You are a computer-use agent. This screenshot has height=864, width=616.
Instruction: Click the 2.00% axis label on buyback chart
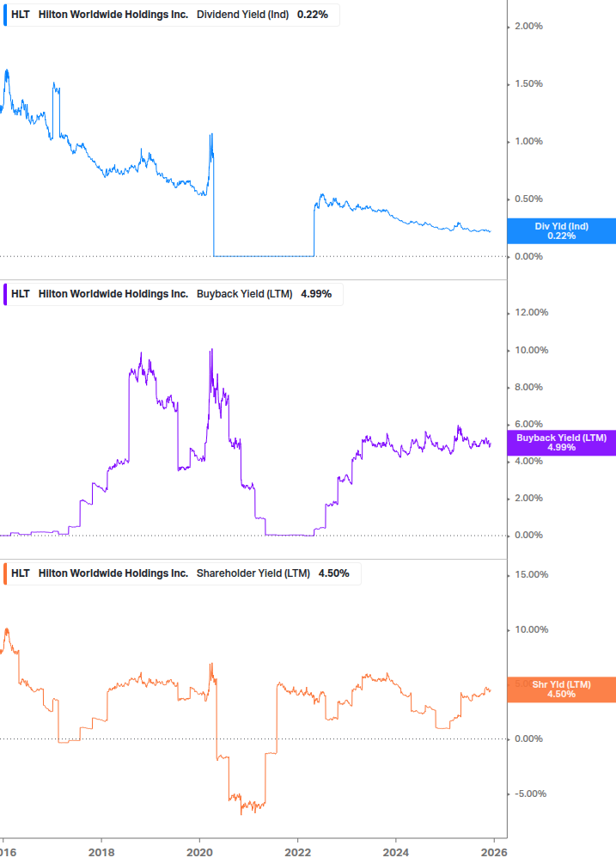[528, 498]
